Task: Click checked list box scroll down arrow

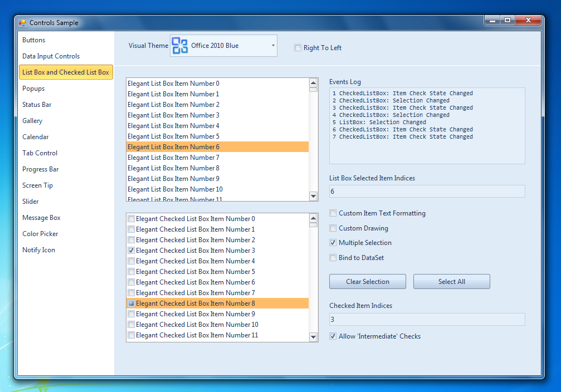Action: click(314, 336)
